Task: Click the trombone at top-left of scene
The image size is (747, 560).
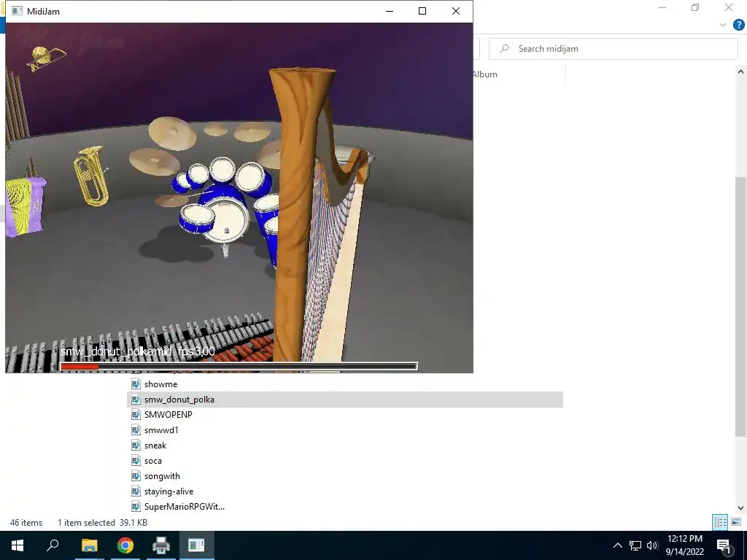Action: (x=45, y=58)
